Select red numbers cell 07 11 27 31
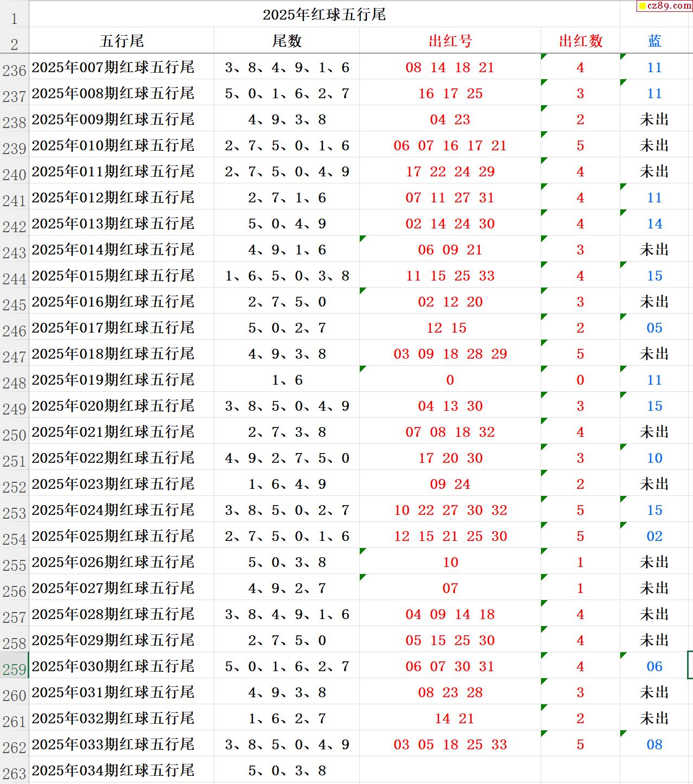Viewport: 693px width, 784px height. 450,197
